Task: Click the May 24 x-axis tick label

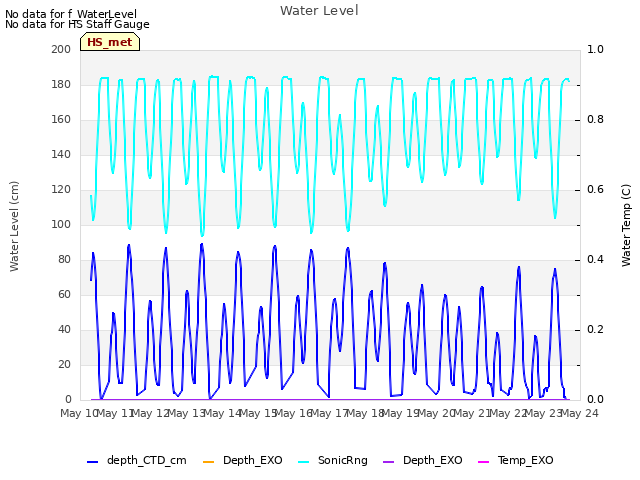Action: [579, 413]
